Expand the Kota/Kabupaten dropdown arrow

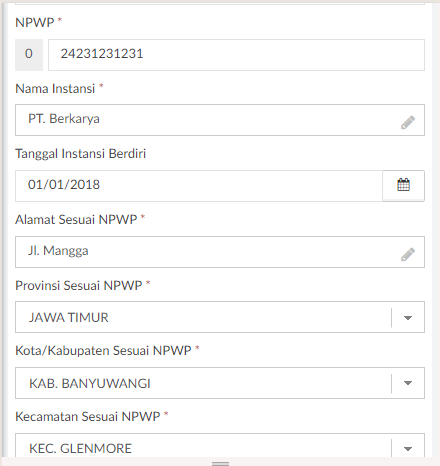point(408,383)
